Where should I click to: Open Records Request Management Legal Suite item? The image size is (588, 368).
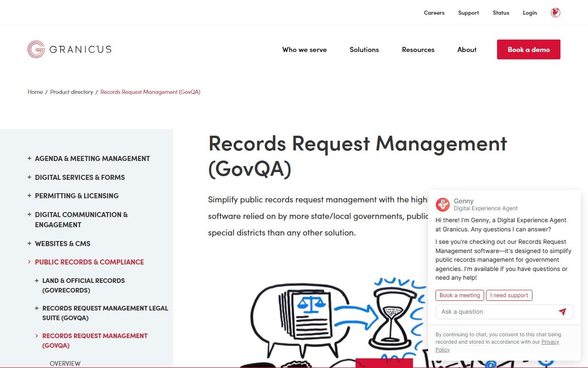click(105, 313)
